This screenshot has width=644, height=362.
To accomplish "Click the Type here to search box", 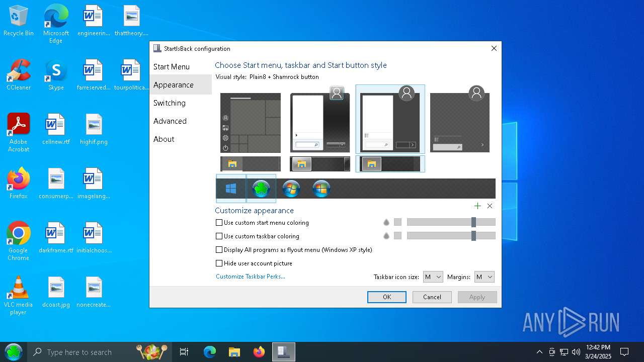I will [x=100, y=352].
